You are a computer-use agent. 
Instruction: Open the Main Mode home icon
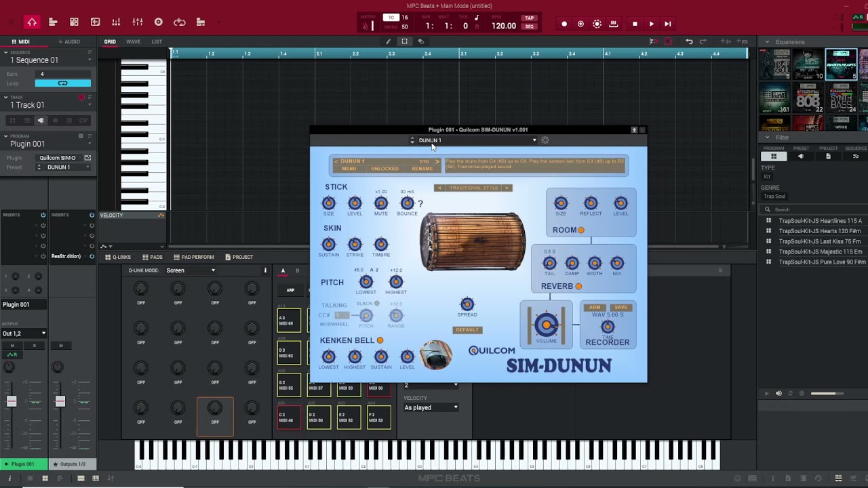tap(32, 22)
